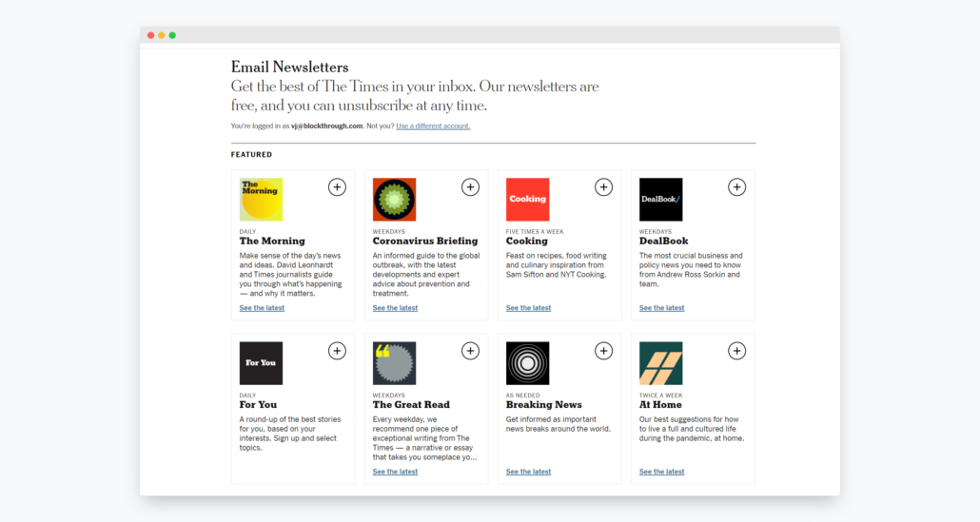Image resolution: width=980 pixels, height=522 pixels.
Task: Select 'The Great Read' title text
Action: 411,405
